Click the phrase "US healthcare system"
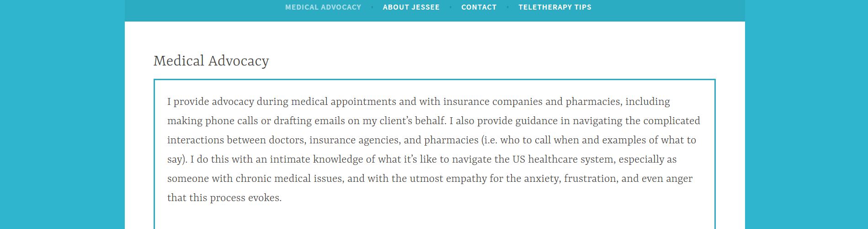Screen dimensions: 868x229 coord(564,159)
